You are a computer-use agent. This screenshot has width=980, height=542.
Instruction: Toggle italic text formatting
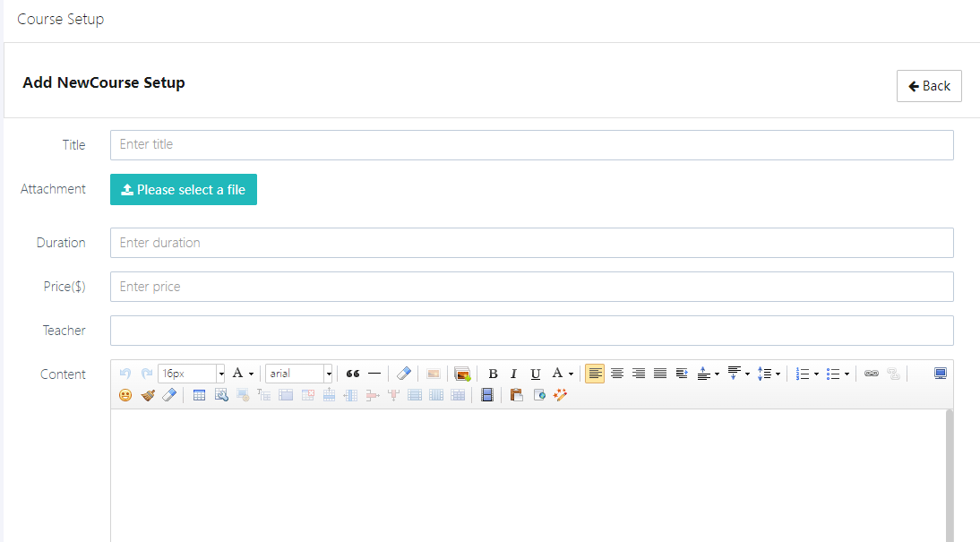pyautogui.click(x=514, y=374)
